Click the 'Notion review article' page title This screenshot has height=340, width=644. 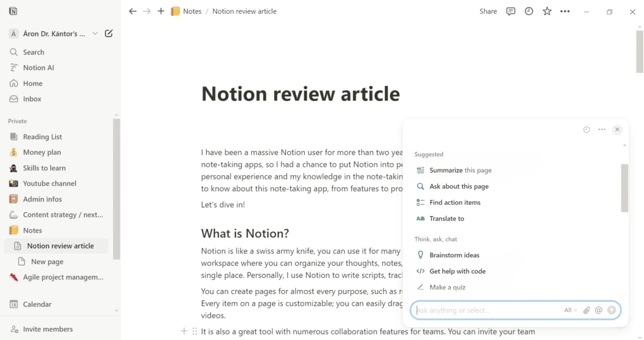click(x=301, y=94)
